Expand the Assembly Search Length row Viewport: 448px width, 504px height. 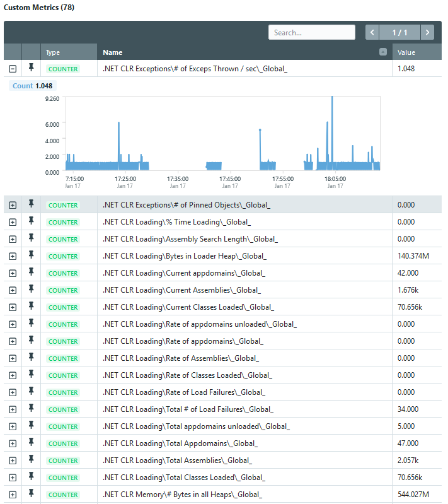13,239
